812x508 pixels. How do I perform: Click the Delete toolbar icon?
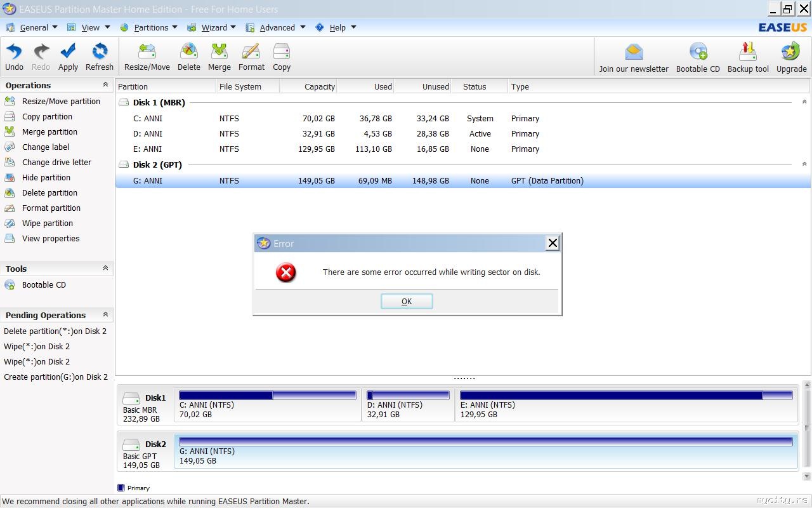[x=189, y=57]
